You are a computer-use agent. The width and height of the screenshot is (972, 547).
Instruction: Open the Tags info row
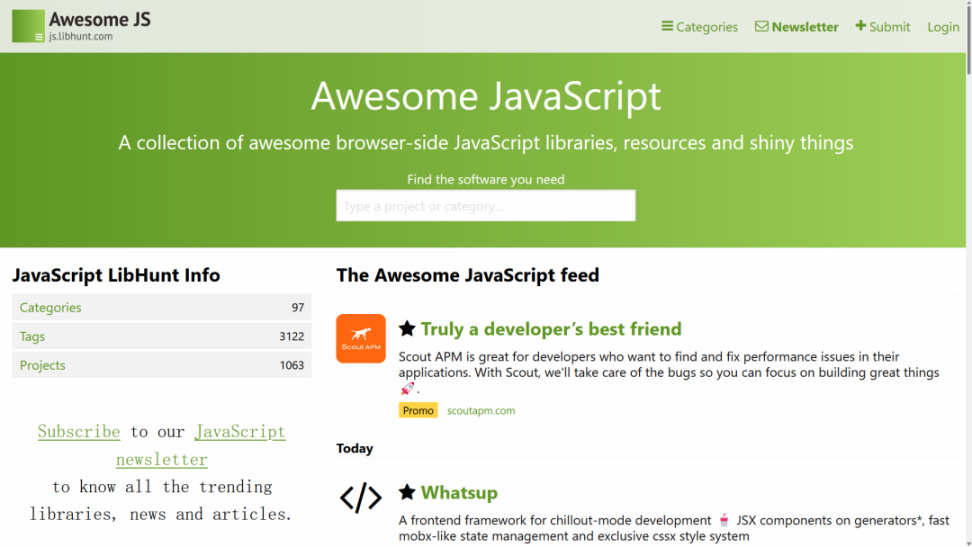tap(162, 337)
